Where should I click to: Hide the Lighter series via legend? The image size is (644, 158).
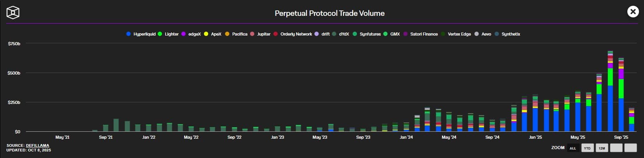point(168,34)
